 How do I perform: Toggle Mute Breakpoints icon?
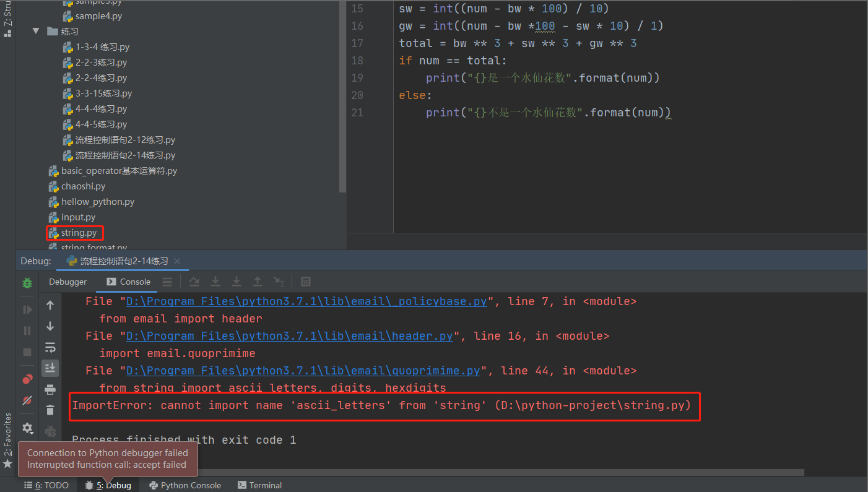[27, 400]
